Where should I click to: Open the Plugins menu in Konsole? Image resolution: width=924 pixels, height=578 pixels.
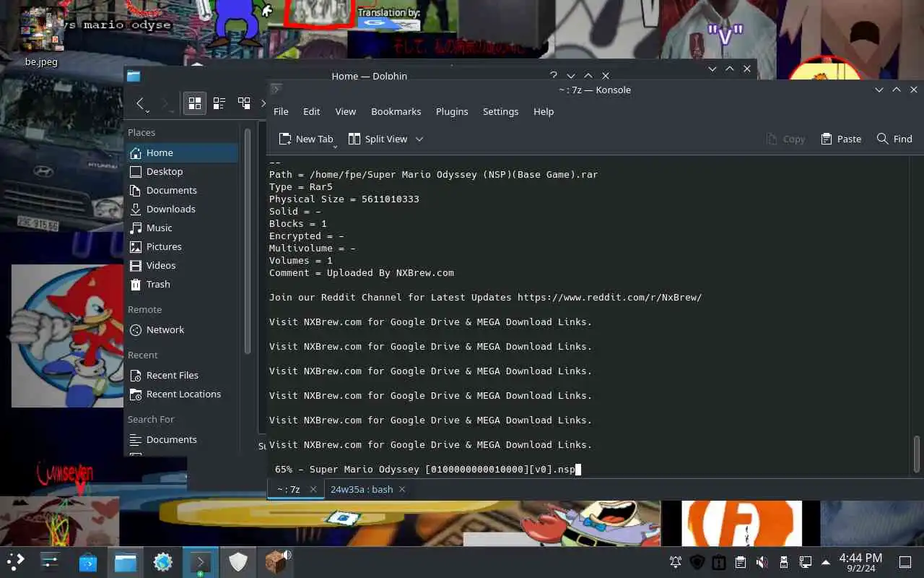(452, 111)
